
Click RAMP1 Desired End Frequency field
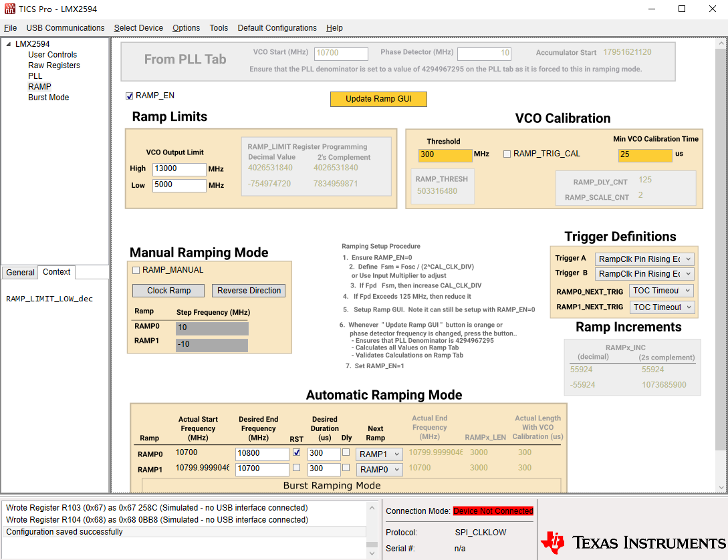pos(262,469)
